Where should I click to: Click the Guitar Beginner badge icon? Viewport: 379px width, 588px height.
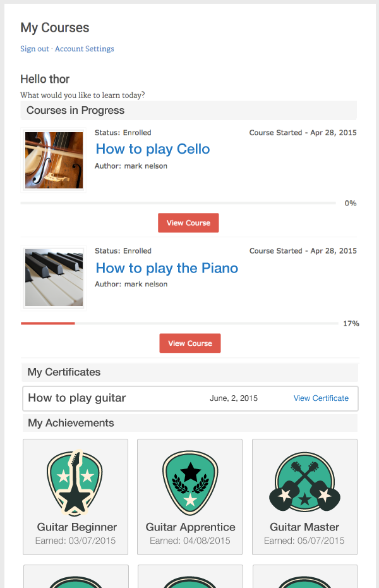point(75,482)
